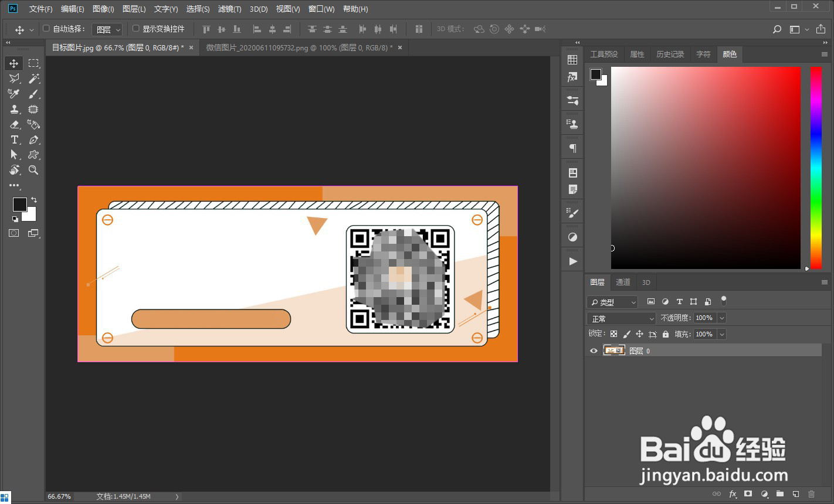Align top edges in options bar
The height and width of the screenshot is (504, 834).
point(206,29)
